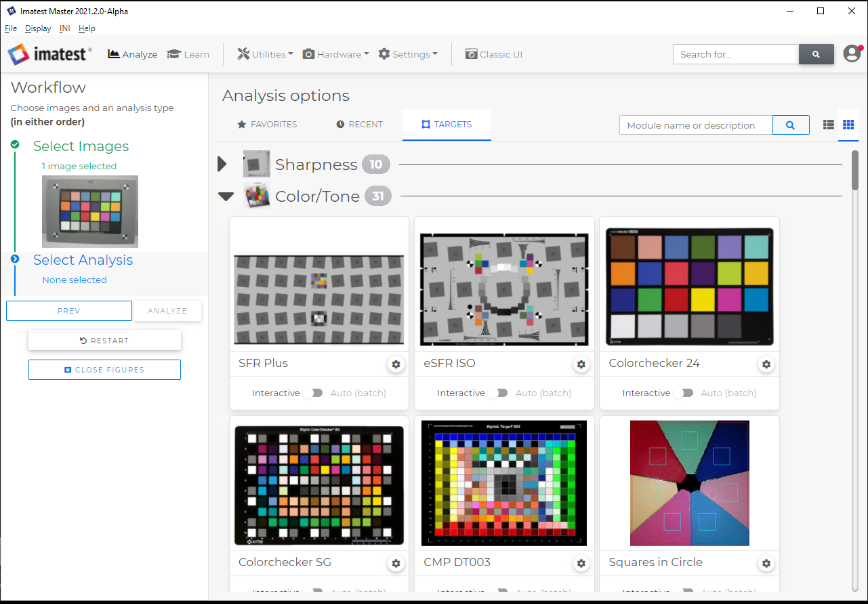
Task: Click the Select Analysis workflow step
Action: pyautogui.click(x=83, y=260)
